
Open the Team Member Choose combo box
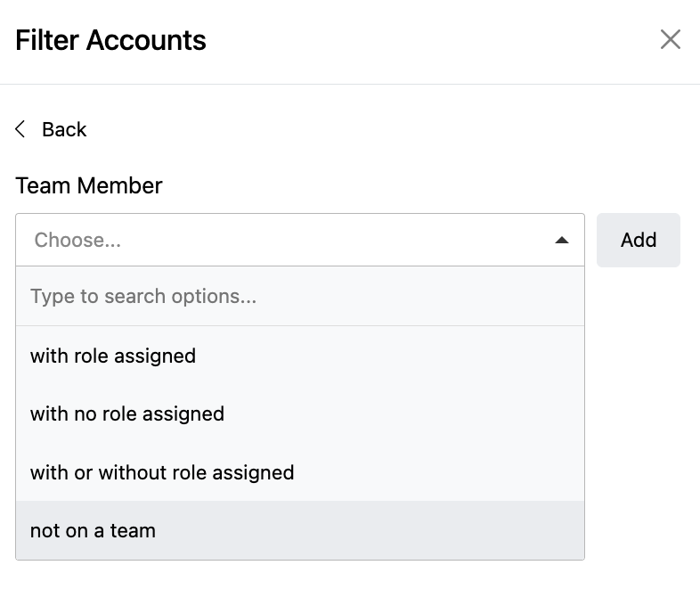(299, 240)
